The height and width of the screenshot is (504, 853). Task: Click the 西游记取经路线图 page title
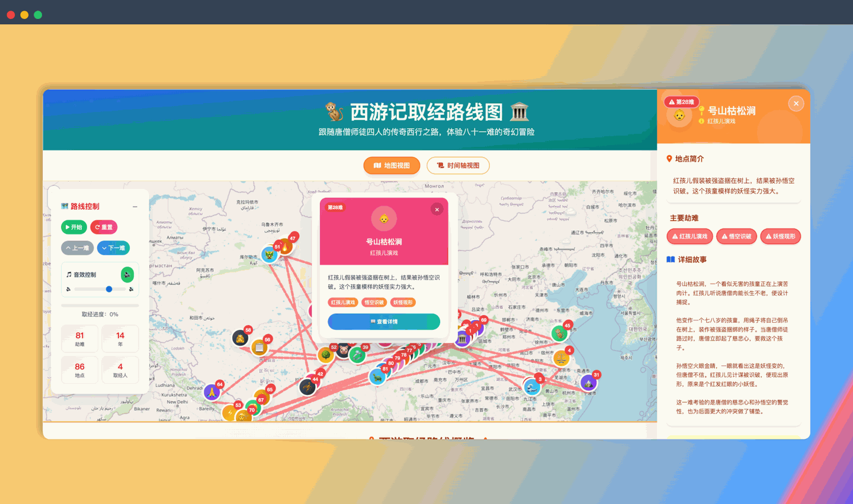click(x=426, y=111)
